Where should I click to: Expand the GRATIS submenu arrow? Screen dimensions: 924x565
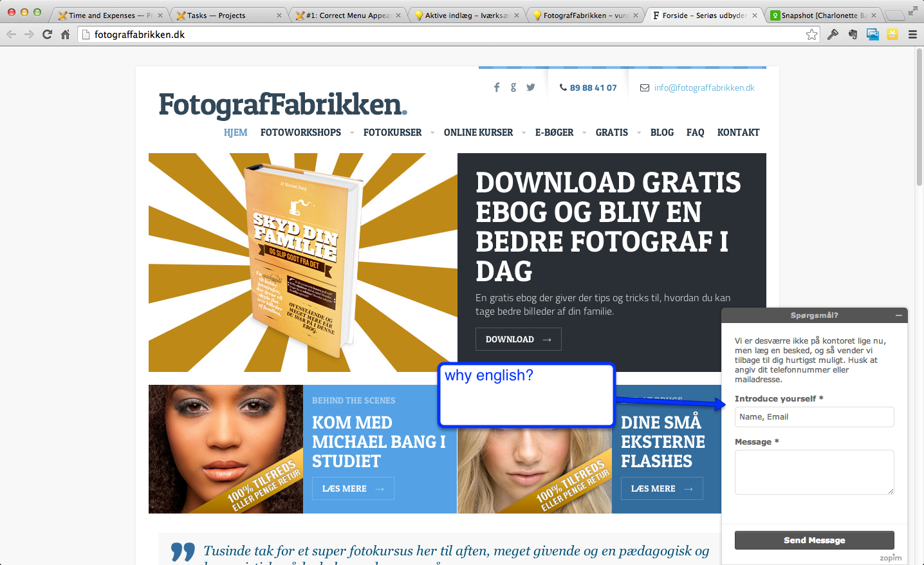(639, 133)
